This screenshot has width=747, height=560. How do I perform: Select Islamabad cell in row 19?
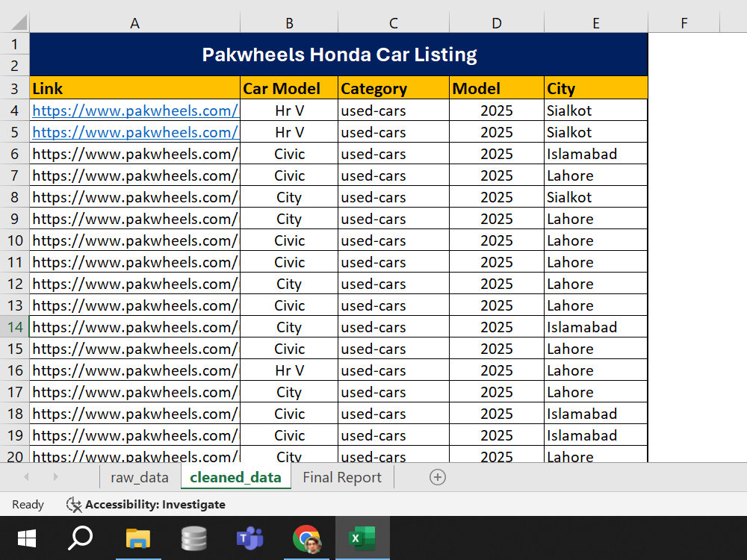(x=596, y=435)
